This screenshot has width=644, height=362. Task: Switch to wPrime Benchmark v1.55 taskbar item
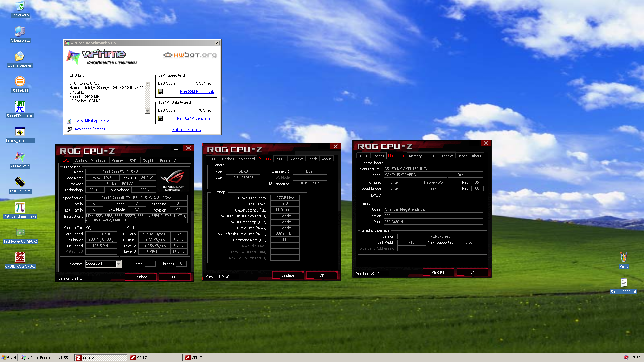(x=46, y=358)
